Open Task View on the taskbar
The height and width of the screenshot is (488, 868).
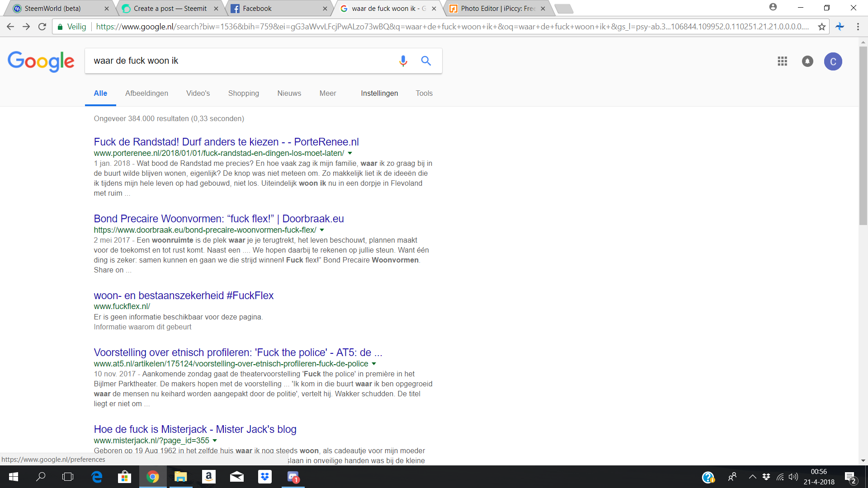(68, 477)
